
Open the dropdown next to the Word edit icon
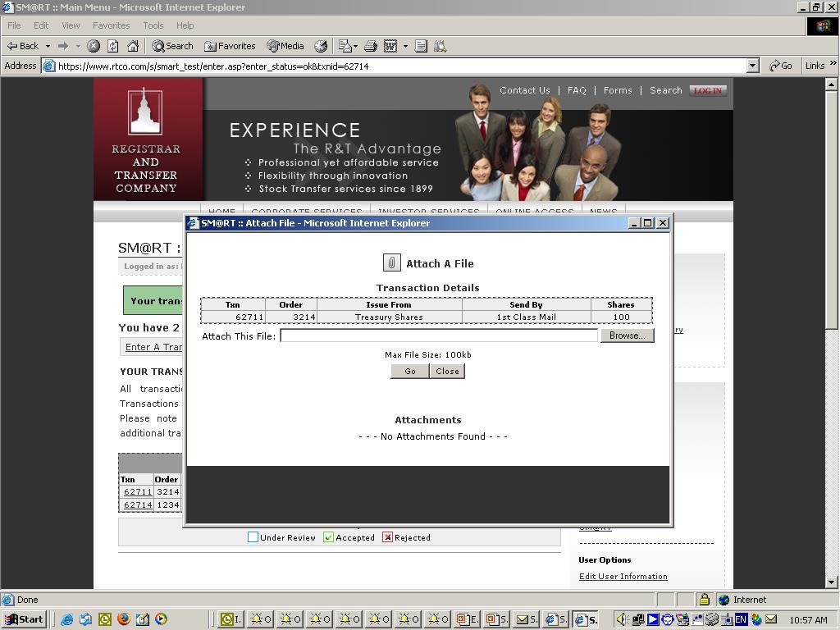pyautogui.click(x=405, y=46)
